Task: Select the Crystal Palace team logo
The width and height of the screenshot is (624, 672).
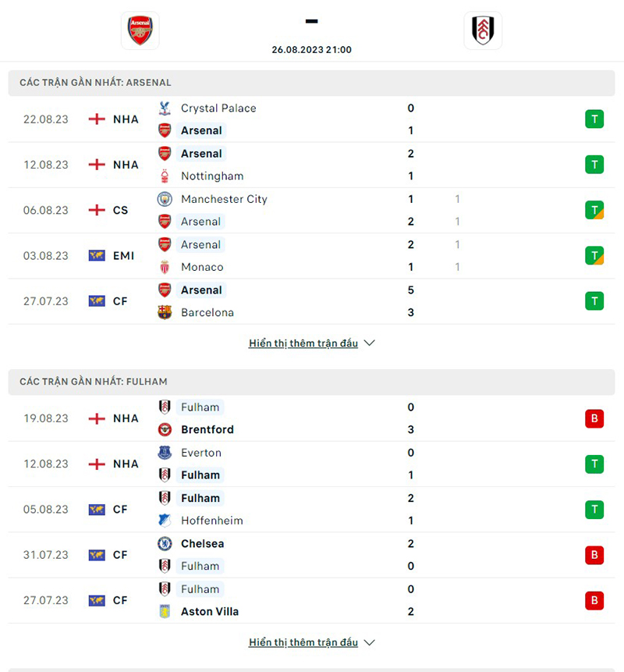Action: [x=165, y=108]
